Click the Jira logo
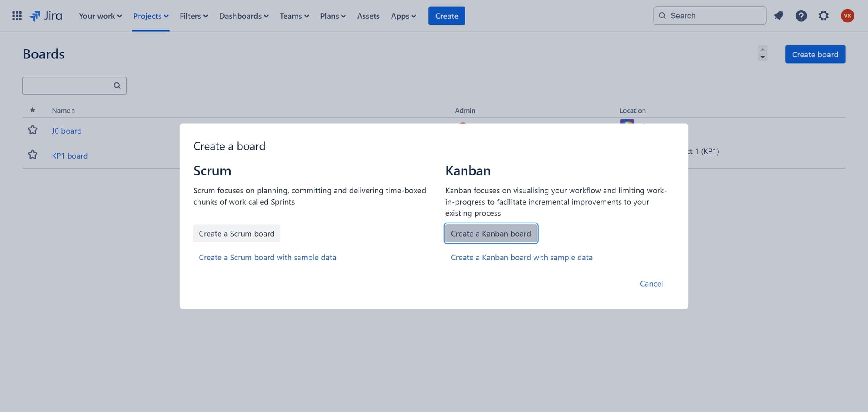 [x=46, y=16]
